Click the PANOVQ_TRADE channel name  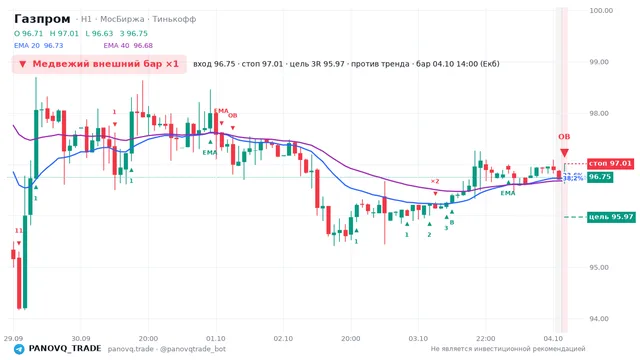[x=64, y=349]
